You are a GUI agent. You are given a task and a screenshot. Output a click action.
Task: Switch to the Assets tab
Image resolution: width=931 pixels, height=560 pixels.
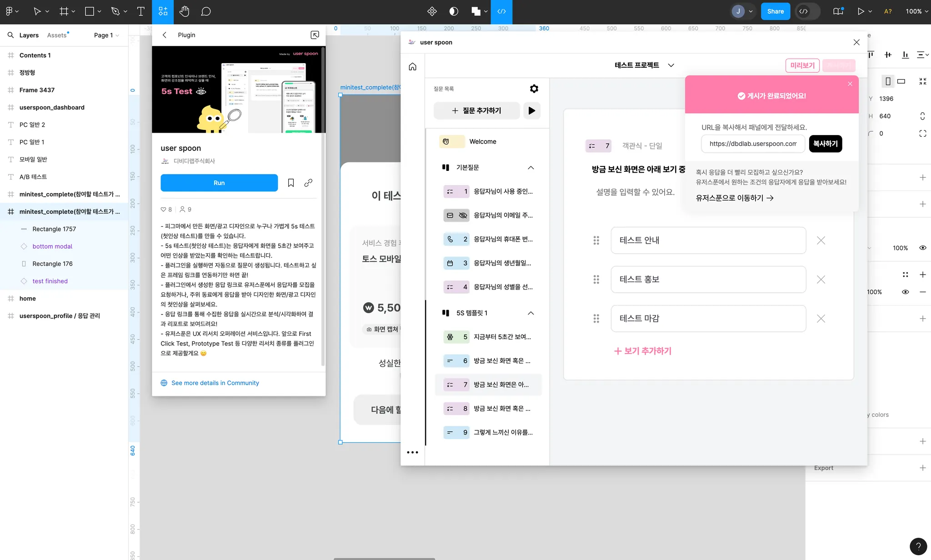click(x=57, y=35)
